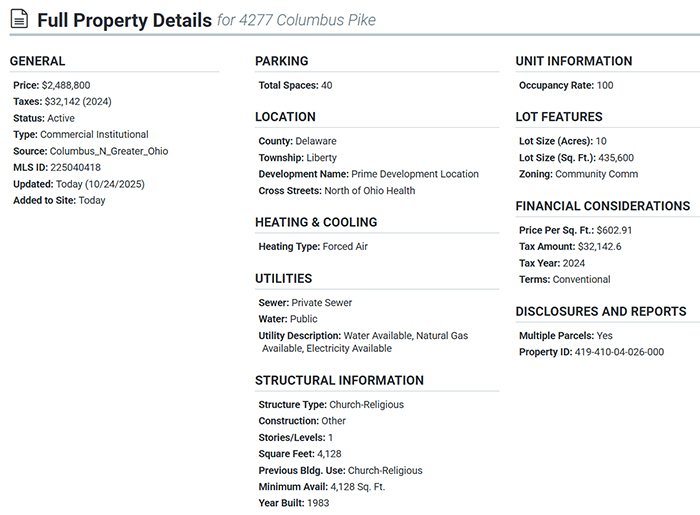The image size is (700, 515).
Task: Click the Financial Considerations heading
Action: [x=602, y=206]
